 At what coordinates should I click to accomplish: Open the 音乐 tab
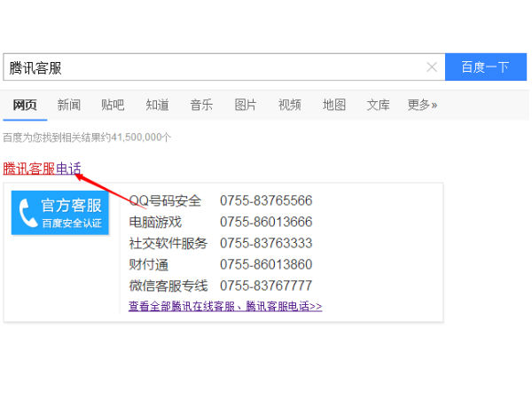point(201,105)
